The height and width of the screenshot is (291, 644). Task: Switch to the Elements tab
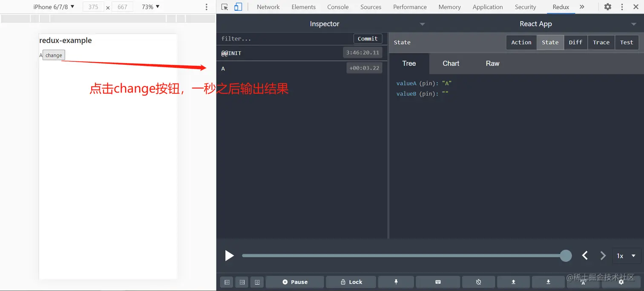[x=304, y=7]
